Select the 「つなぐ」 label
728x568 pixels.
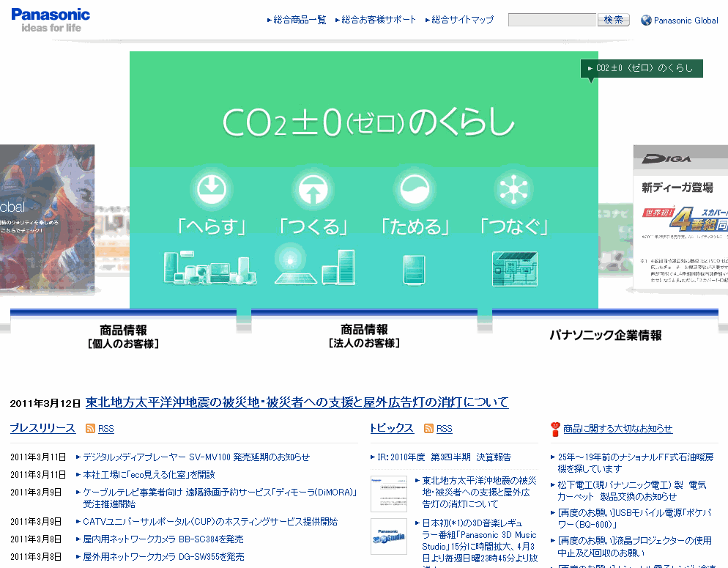514,227
